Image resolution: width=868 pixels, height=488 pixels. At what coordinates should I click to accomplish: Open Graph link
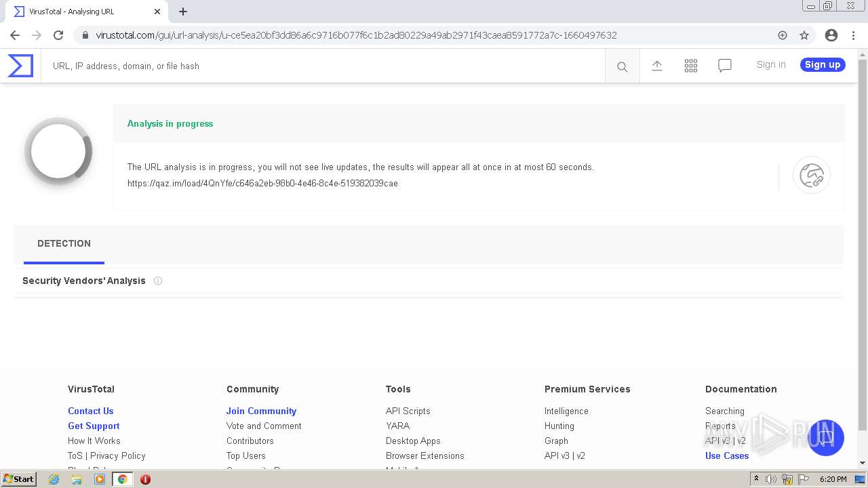pyautogui.click(x=556, y=441)
